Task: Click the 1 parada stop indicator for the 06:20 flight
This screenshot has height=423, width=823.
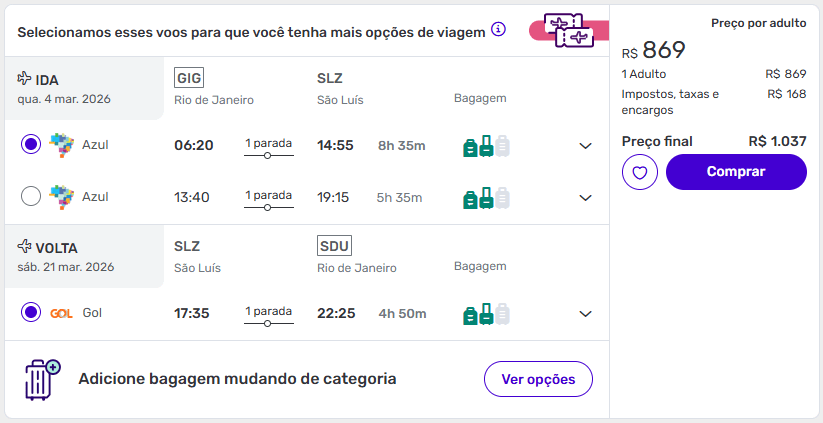Action: click(269, 144)
